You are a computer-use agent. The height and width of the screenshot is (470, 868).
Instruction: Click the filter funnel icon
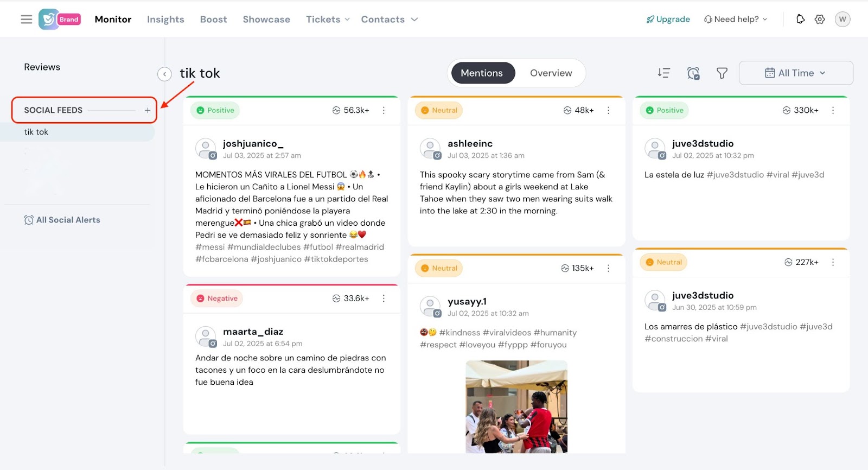click(x=722, y=73)
